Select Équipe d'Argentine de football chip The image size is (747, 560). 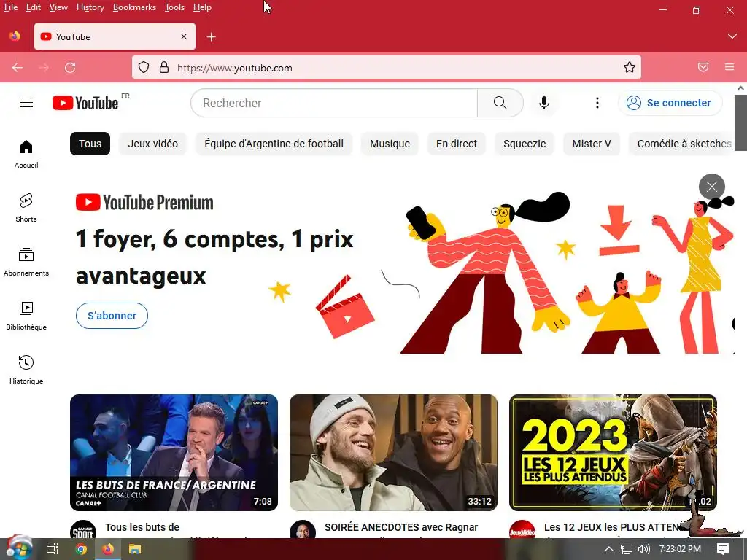point(274,144)
